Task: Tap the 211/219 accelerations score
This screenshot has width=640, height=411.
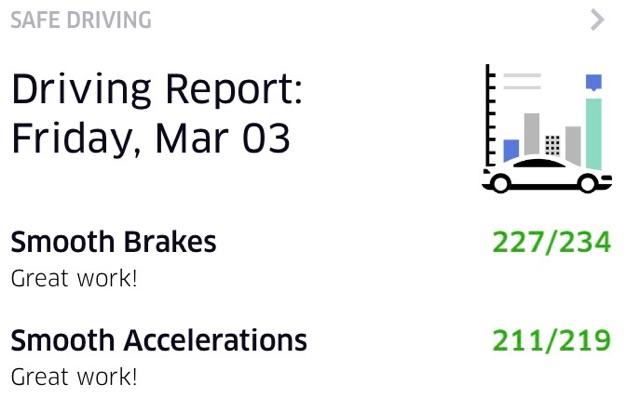Action: point(551,340)
